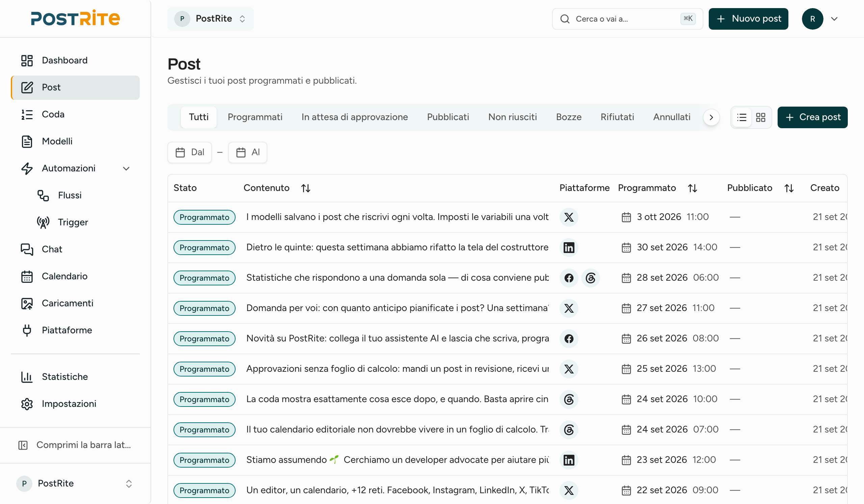Open the Coda queue page

click(75, 114)
